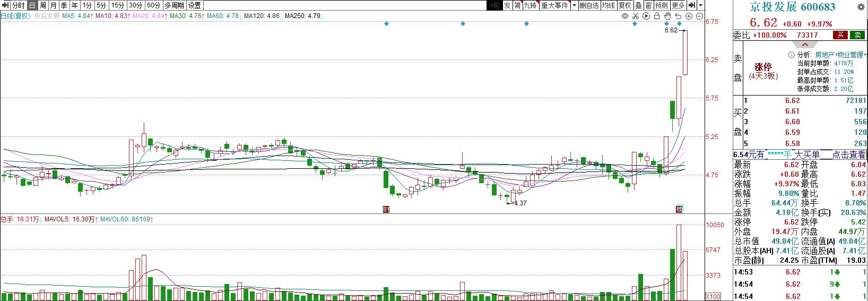
Task: Expand the dropdown arrow beside 重大事件
Action: (574, 5)
